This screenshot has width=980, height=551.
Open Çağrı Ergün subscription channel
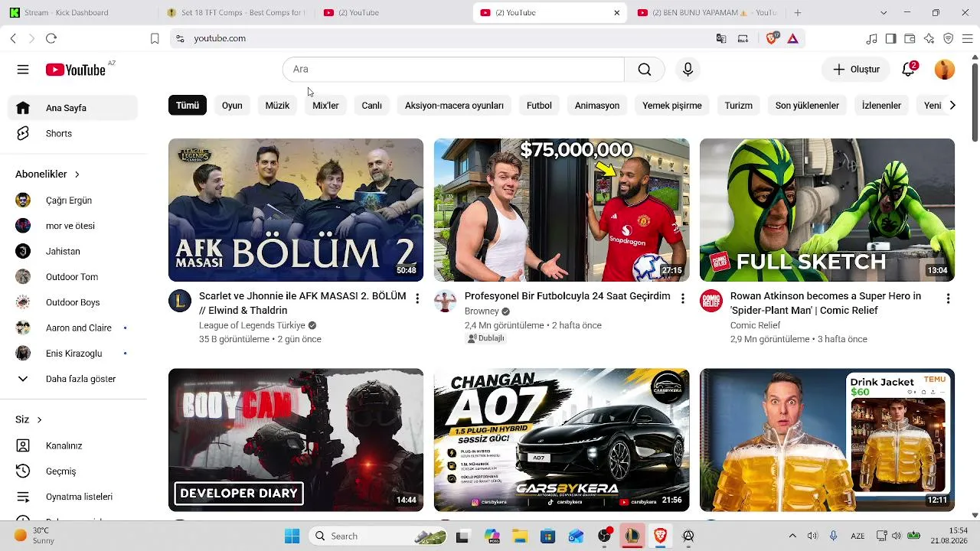[73, 201]
